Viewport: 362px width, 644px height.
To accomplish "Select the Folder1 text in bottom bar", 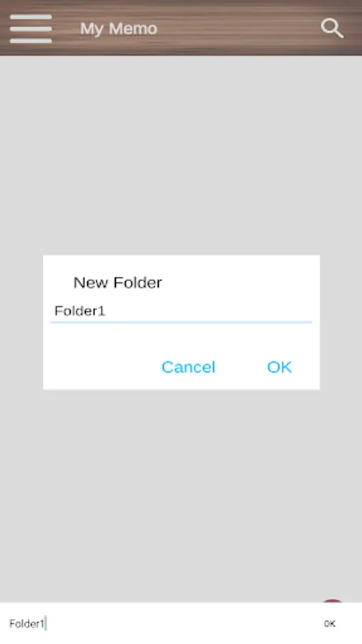I will click(x=26, y=623).
